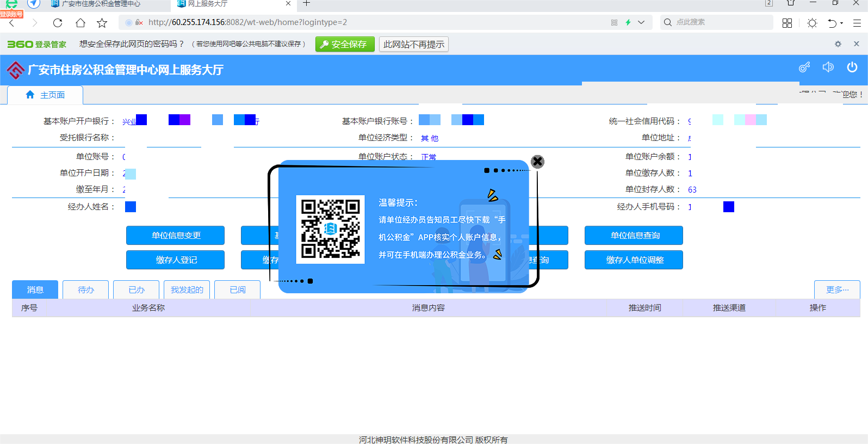Click the key icon in blue header
868x444 pixels.
point(804,67)
